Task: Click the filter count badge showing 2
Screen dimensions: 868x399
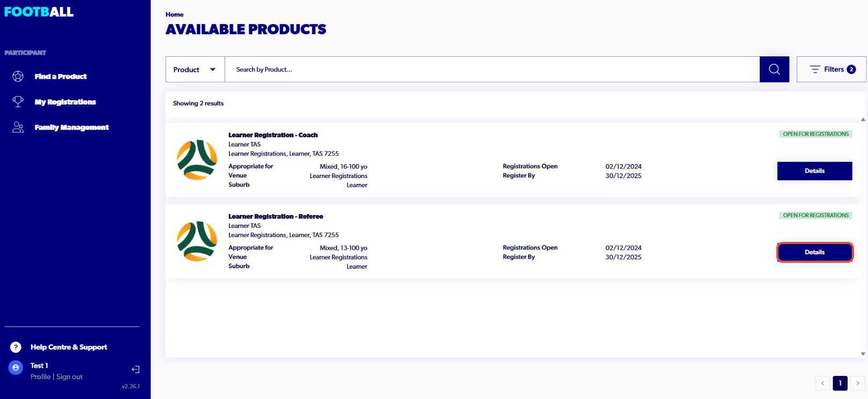Action: click(x=851, y=69)
